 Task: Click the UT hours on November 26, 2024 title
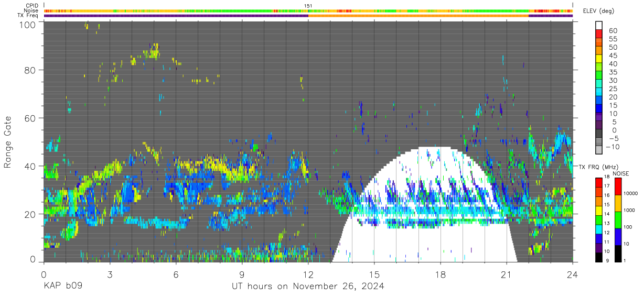click(308, 287)
